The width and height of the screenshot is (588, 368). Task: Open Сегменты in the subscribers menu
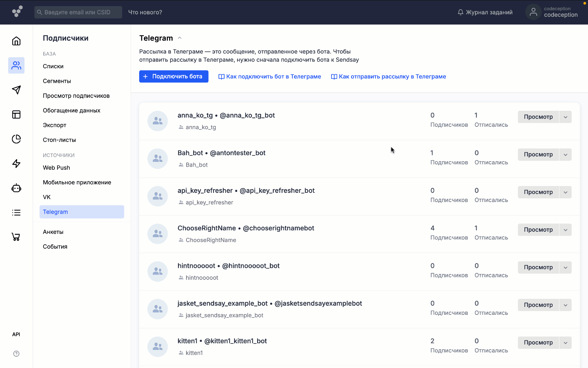57,81
